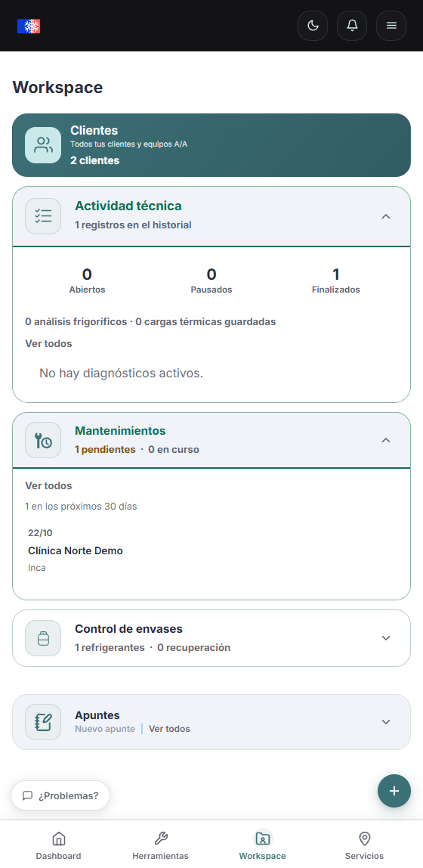This screenshot has height=868, width=423.
Task: Open notifications bell
Action: point(352,26)
